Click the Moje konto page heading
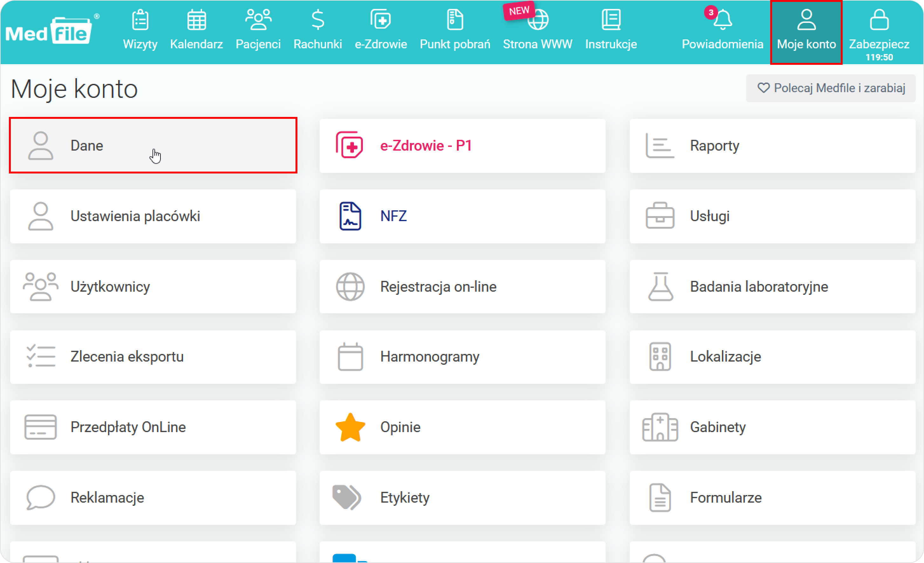 74,89
